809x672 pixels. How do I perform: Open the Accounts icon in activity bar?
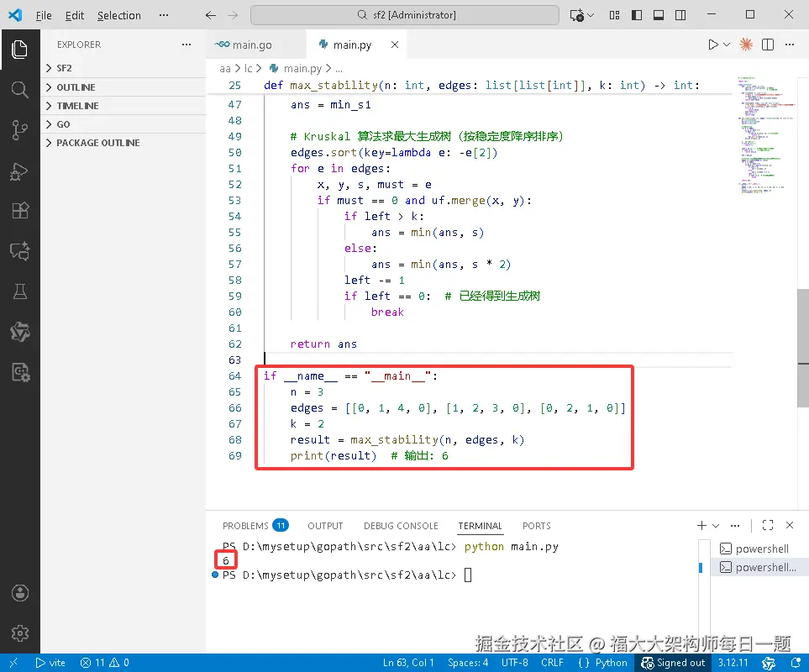coord(19,593)
